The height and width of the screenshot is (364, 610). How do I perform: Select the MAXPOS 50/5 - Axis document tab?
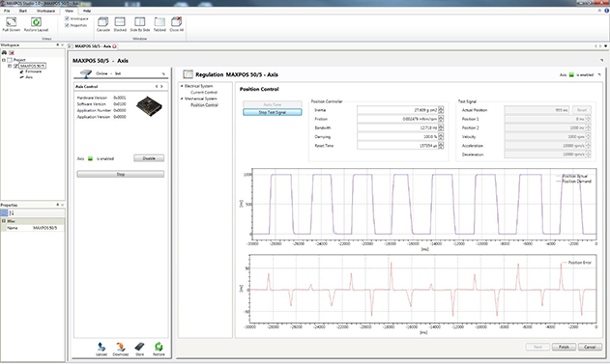point(93,46)
